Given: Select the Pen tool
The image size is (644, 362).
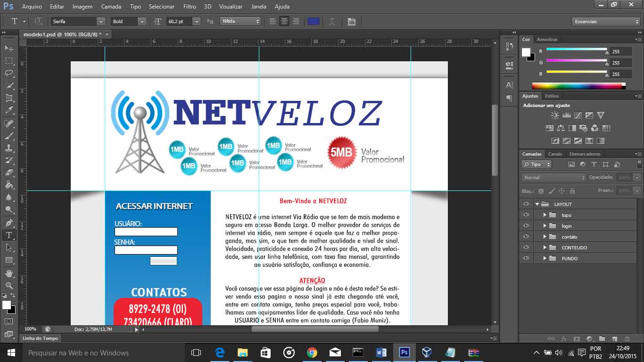Looking at the screenshot, I should click(9, 222).
